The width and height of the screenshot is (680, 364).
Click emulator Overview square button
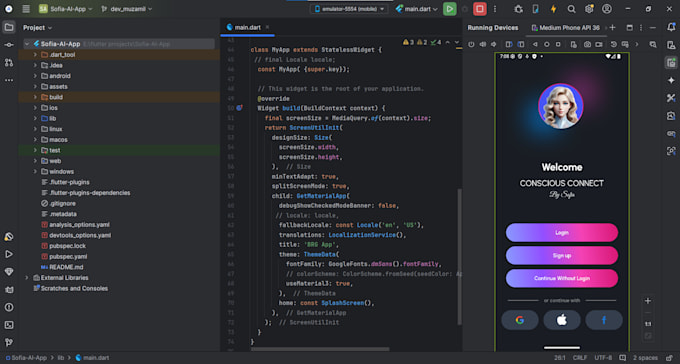558,44
